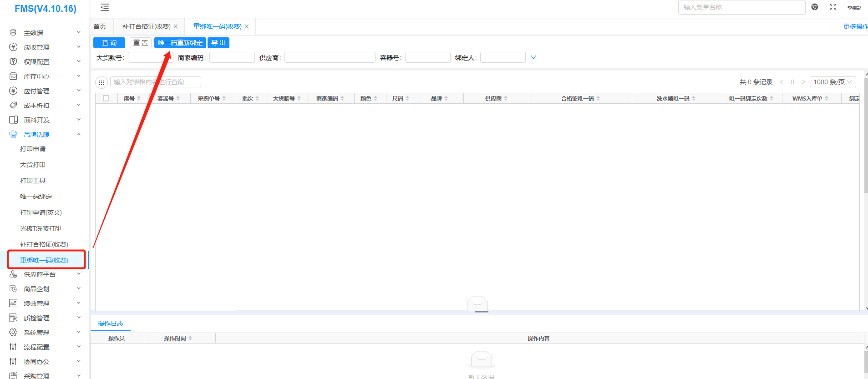The width and height of the screenshot is (868, 379).
Task: Open the table column settings grid icon
Action: (101, 82)
